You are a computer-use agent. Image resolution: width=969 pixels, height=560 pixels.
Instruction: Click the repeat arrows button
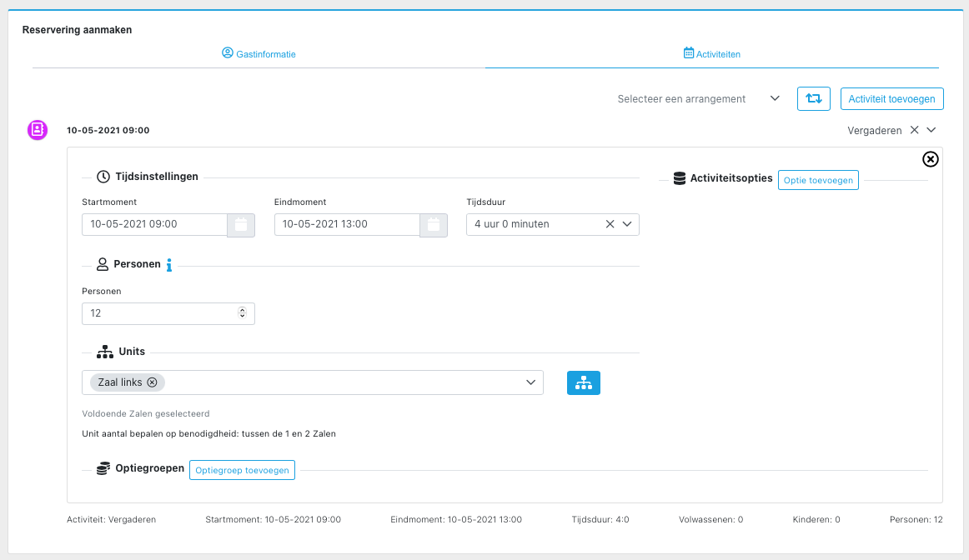coord(813,98)
